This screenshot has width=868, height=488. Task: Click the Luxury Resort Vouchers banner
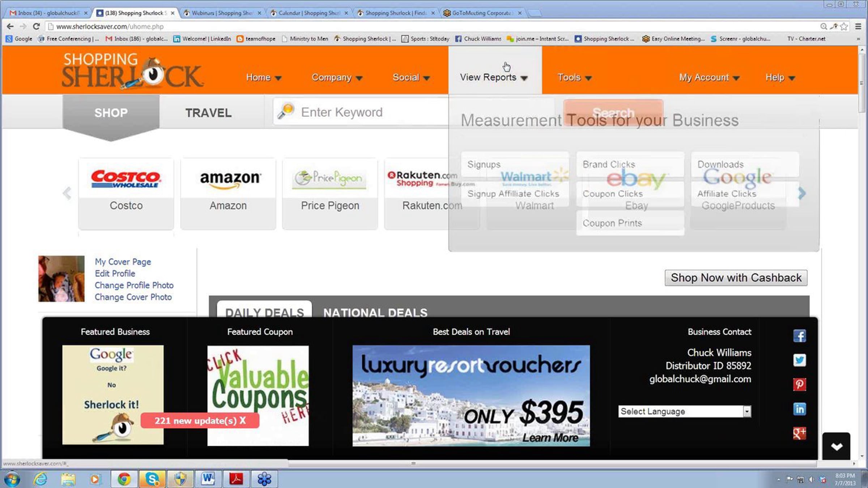[471, 396]
